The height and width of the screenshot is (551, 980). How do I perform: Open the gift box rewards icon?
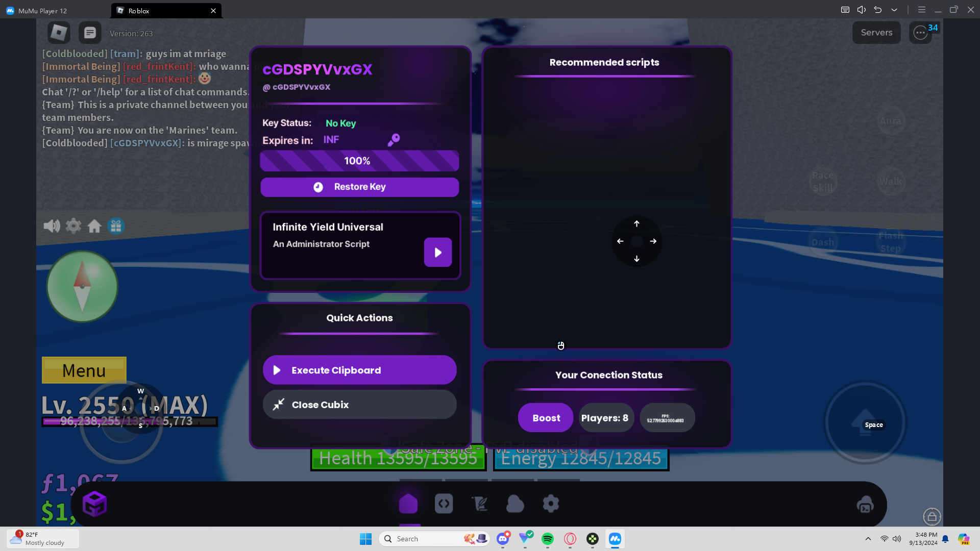[116, 226]
